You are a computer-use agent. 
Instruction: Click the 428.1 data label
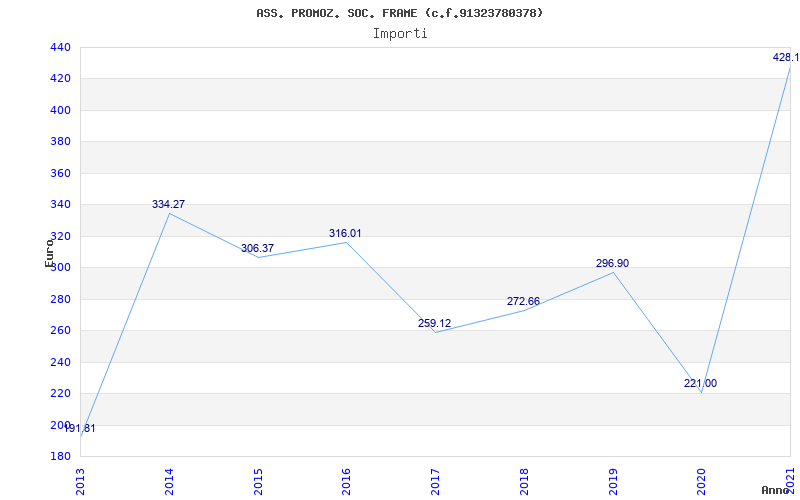click(x=786, y=57)
